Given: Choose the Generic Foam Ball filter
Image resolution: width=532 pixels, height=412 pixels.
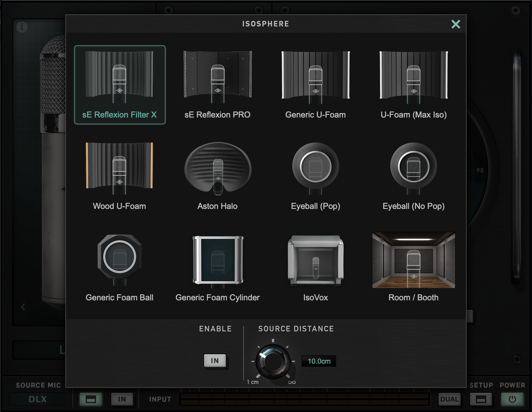Looking at the screenshot, I should point(120,268).
